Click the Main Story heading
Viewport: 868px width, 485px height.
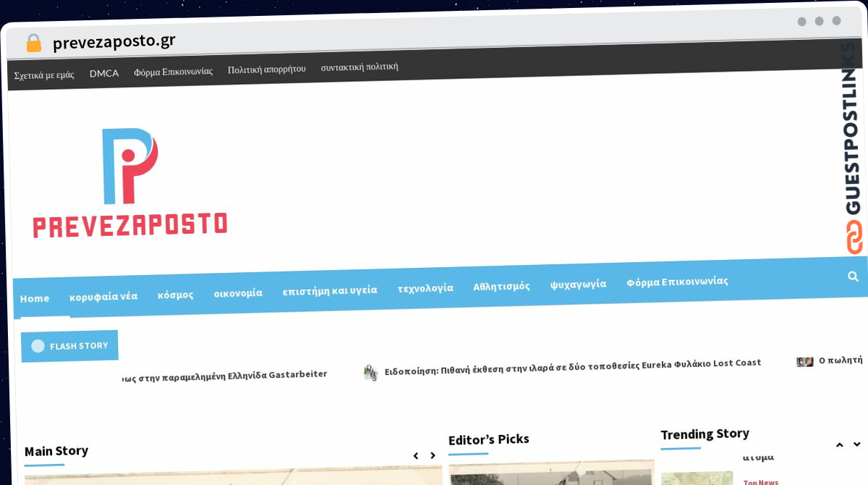[56, 451]
